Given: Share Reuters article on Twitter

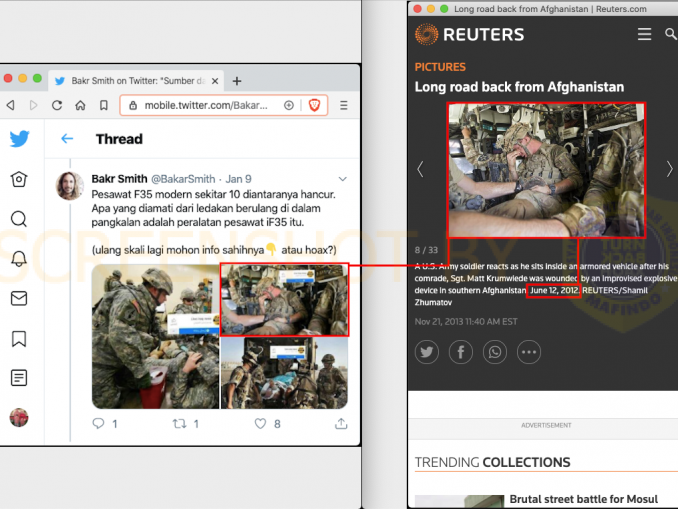Looking at the screenshot, I should point(427,352).
